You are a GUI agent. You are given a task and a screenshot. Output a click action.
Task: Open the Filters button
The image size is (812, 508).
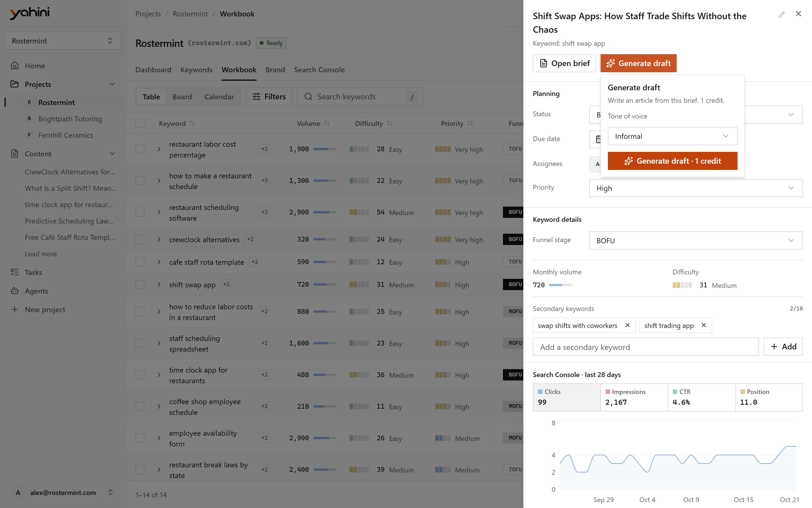point(269,97)
